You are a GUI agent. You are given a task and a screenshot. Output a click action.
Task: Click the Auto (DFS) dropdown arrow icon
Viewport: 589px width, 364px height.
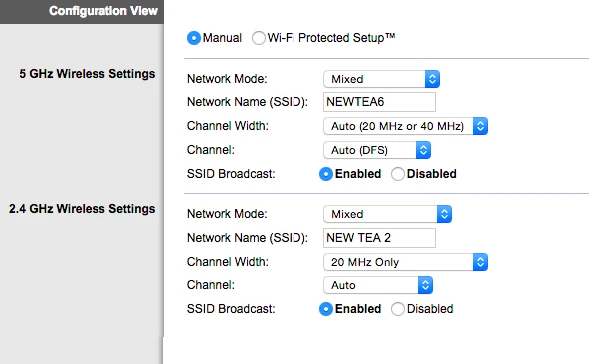click(423, 150)
